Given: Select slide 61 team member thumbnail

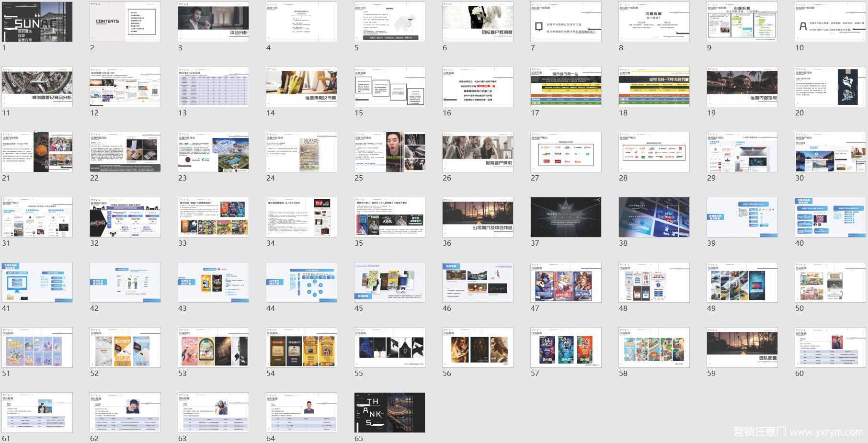Looking at the screenshot, I should pyautogui.click(x=37, y=413).
